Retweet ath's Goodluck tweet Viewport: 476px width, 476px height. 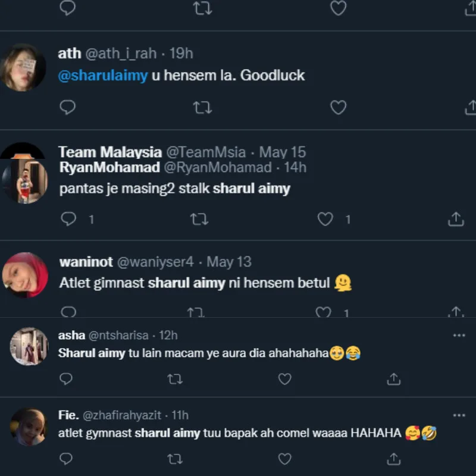coord(202,107)
